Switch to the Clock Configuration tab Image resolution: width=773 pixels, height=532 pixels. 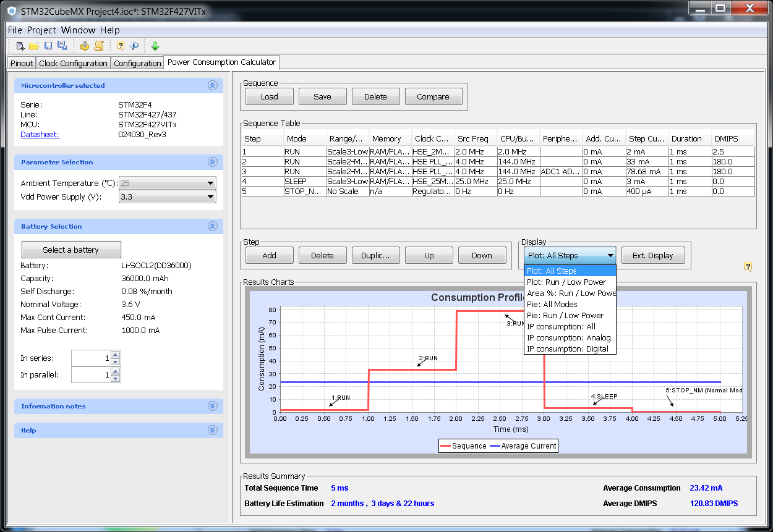(73, 63)
